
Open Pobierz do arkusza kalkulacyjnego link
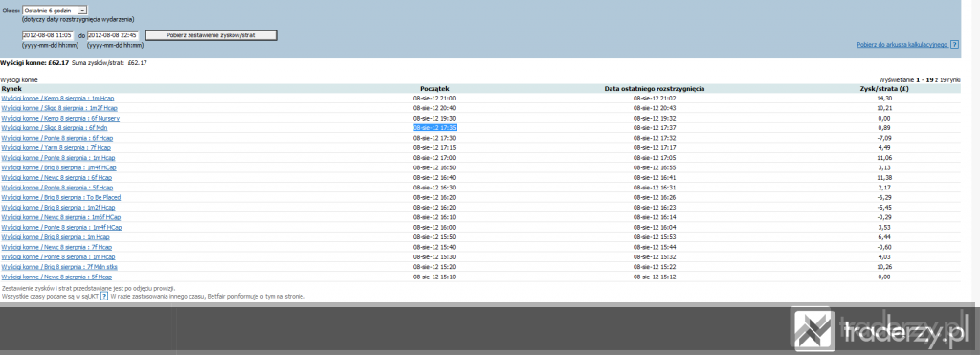[x=902, y=45]
